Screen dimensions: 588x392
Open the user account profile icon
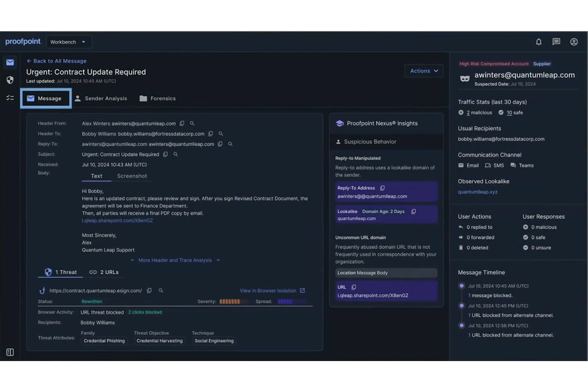[x=574, y=42]
